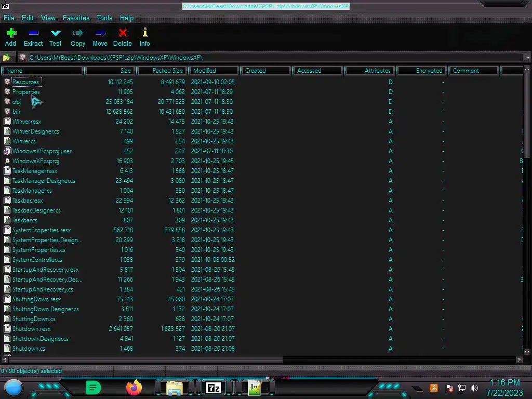Viewport: 532px width, 399px height.
Task: Select the TaskManager.resx file
Action: 35,170
